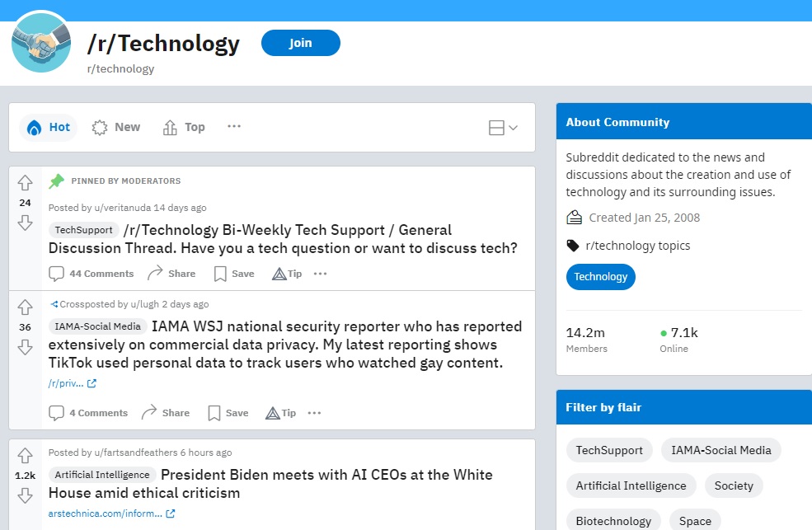Join the r/Technology subreddit

(300, 43)
